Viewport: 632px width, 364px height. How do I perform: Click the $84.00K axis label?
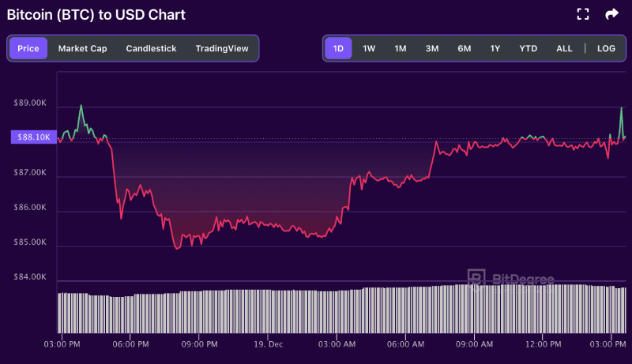(30, 277)
